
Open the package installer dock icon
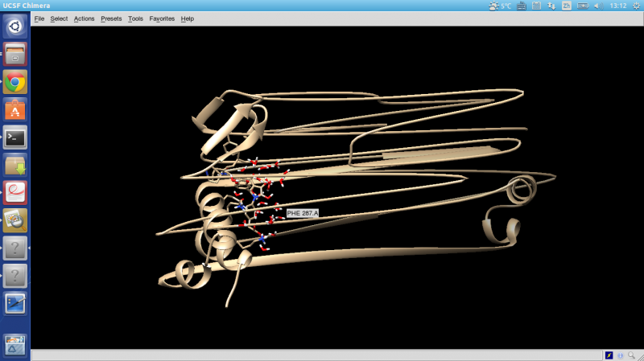(x=15, y=165)
